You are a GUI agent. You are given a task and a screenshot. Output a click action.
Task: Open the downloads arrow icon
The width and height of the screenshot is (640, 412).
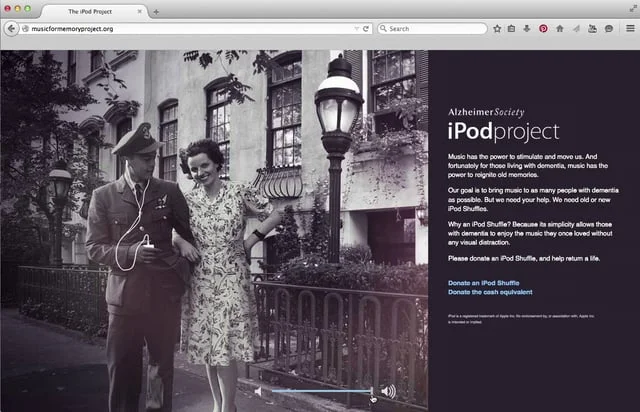coord(527,29)
